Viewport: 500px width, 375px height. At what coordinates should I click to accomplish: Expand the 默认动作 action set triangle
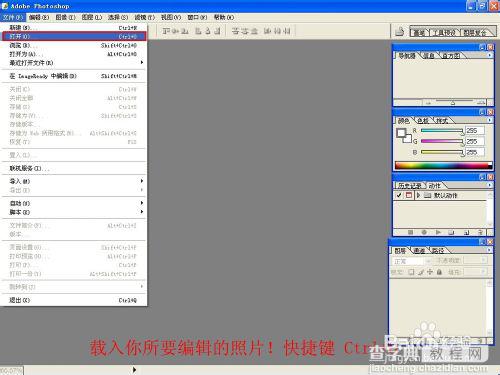pyautogui.click(x=418, y=195)
